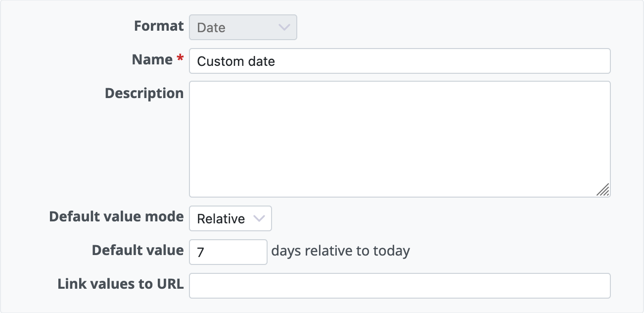Click the Default value label
The width and height of the screenshot is (644, 313).
(138, 250)
